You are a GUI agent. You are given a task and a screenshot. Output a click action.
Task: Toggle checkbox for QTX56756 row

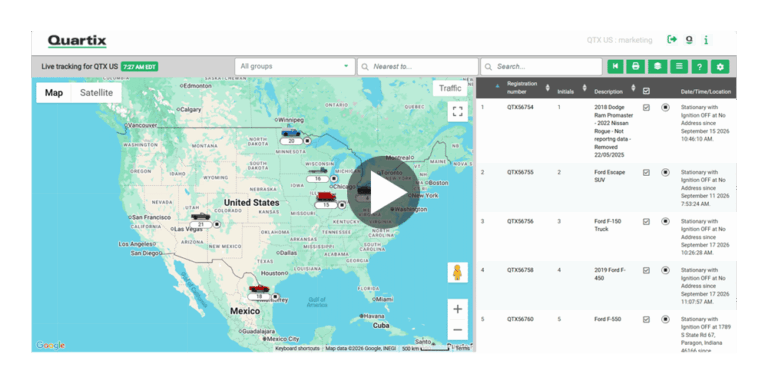point(646,221)
